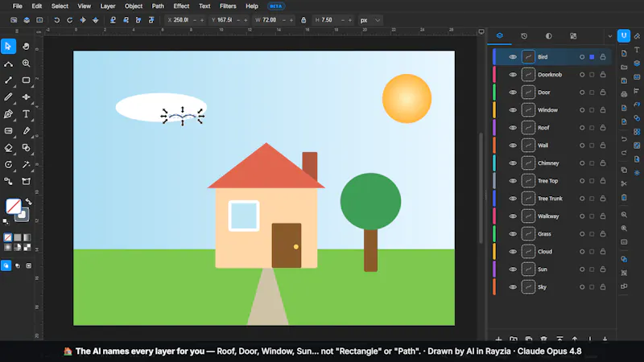Open the Path menu
Screen dimensions: 644x362
tap(158, 6)
